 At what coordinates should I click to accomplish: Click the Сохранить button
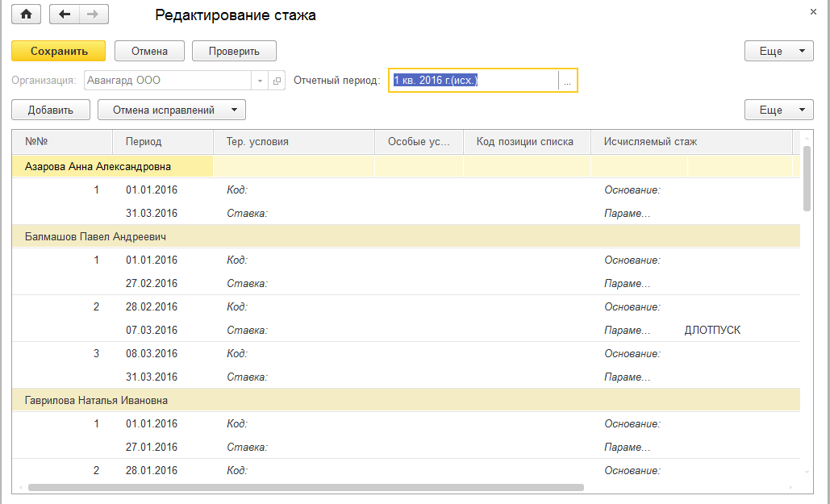[x=59, y=51]
